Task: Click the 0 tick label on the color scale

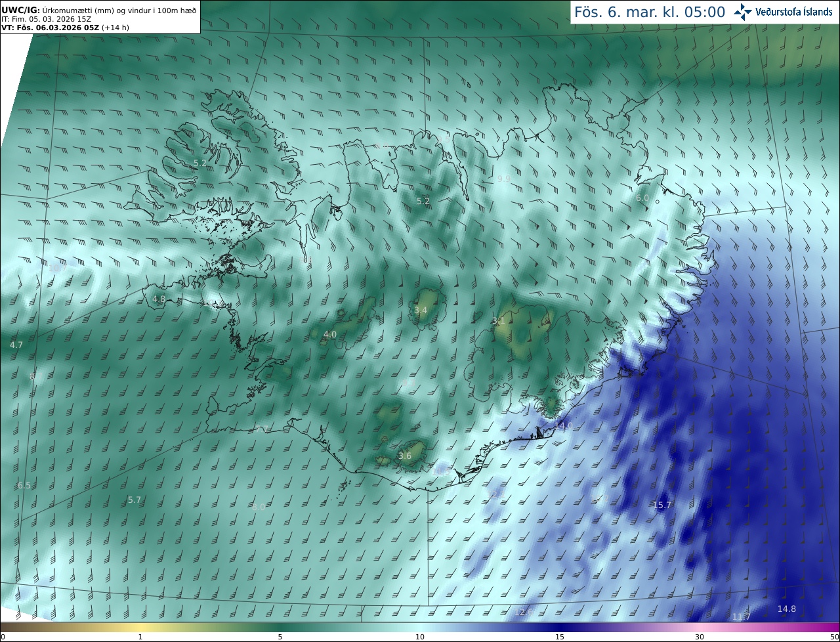Action: (x=3, y=637)
